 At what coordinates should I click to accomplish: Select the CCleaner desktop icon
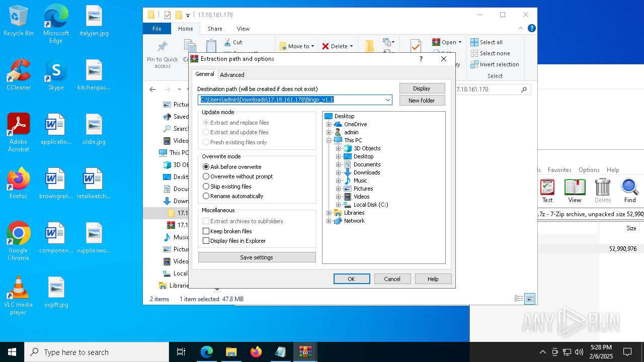click(x=19, y=75)
